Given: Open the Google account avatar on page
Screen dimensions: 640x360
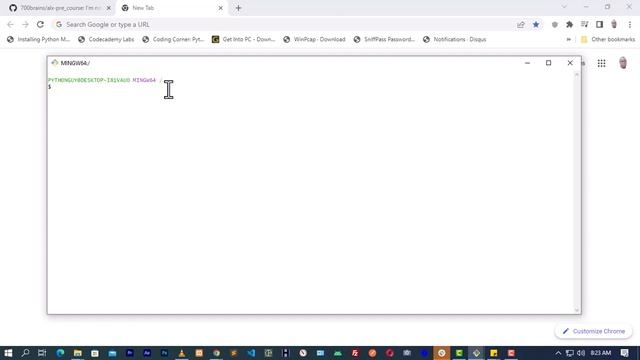Looking at the screenshot, I should tap(623, 63).
